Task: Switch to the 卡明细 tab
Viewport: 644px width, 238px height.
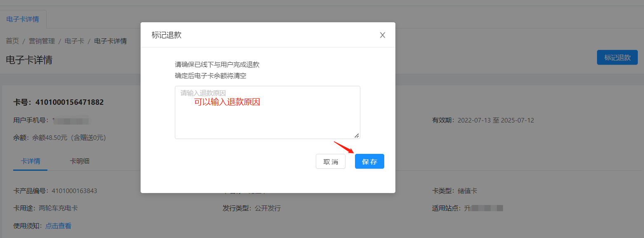Action: (x=80, y=161)
